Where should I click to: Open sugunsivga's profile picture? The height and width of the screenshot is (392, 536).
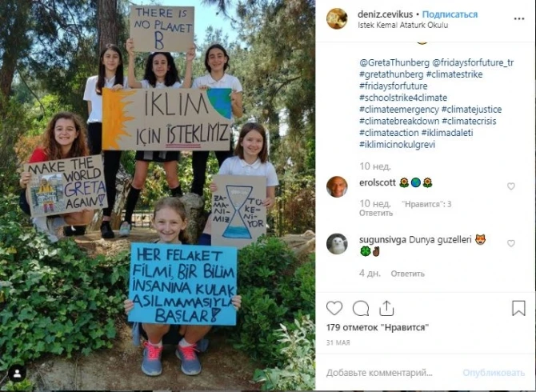(337, 244)
